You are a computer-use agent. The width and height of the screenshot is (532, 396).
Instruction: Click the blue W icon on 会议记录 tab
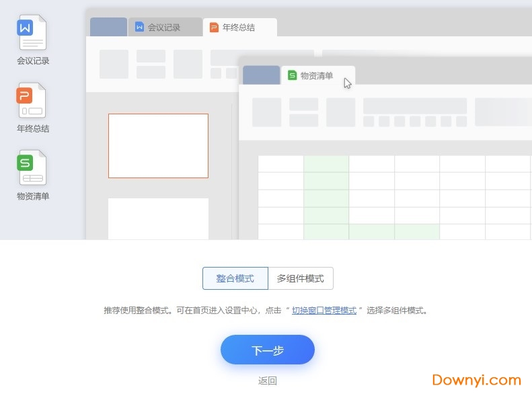pyautogui.click(x=140, y=28)
